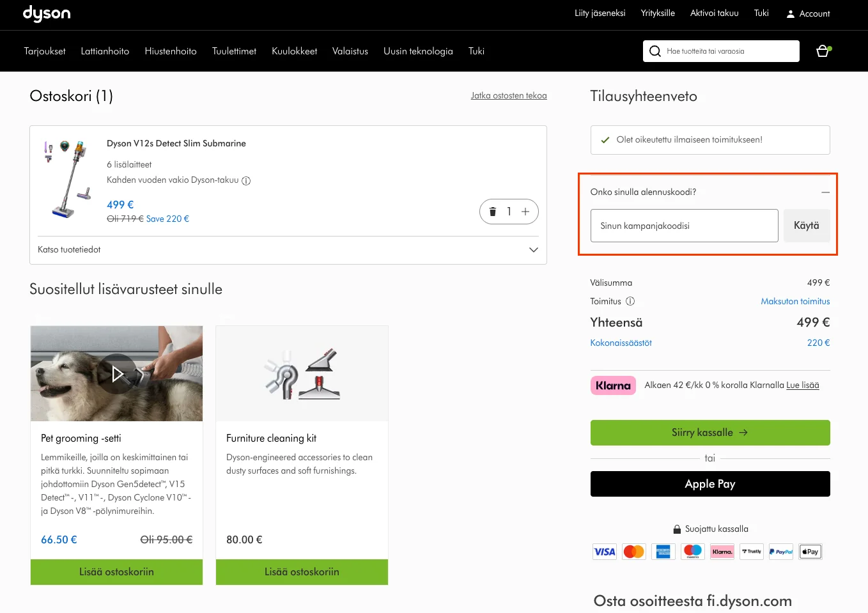Open Tuki in main navigation bar
This screenshot has width=868, height=613.
click(x=476, y=51)
